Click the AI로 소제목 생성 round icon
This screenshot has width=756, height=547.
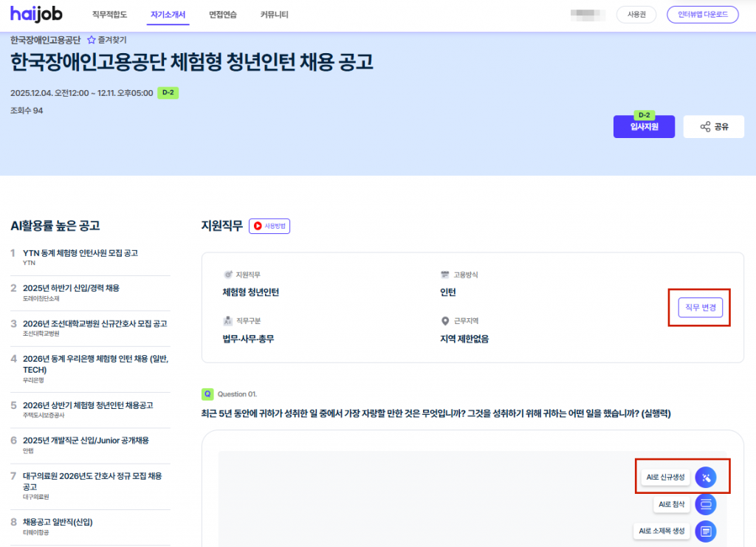coord(706,531)
